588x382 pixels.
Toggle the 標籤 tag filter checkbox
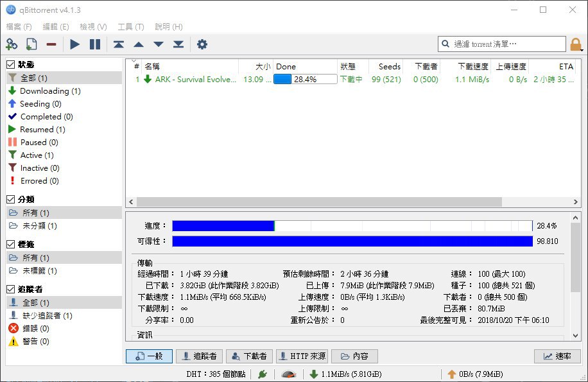click(x=11, y=244)
